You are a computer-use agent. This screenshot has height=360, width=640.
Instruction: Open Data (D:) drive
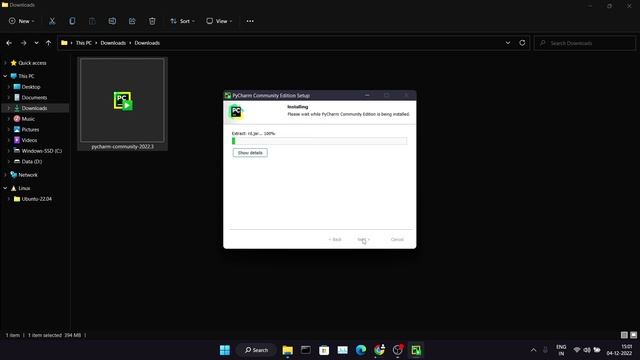tap(31, 161)
